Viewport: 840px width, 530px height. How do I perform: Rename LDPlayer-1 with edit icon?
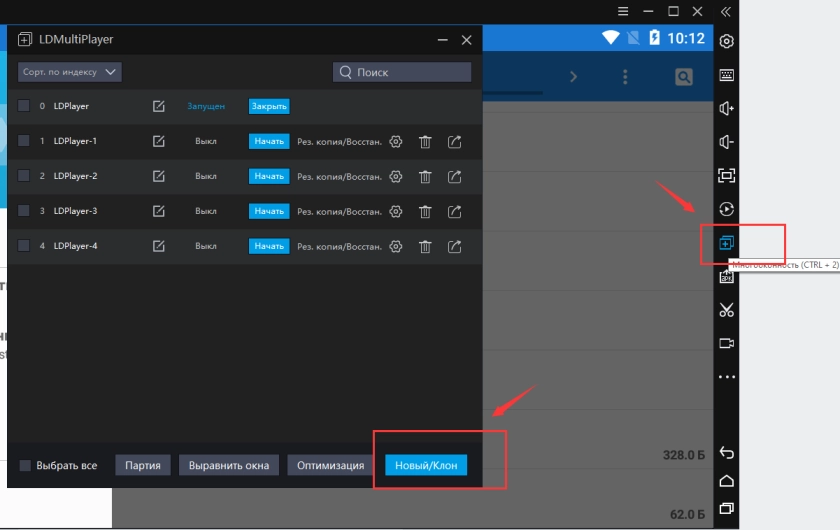click(x=159, y=141)
